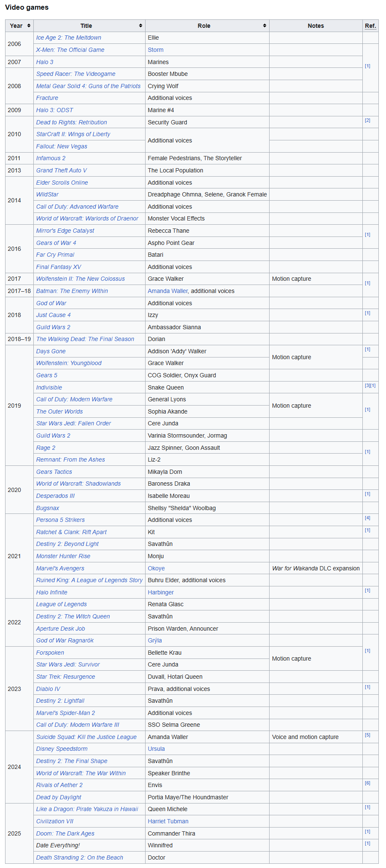Open Final Fantasy XV link

pyautogui.click(x=59, y=267)
